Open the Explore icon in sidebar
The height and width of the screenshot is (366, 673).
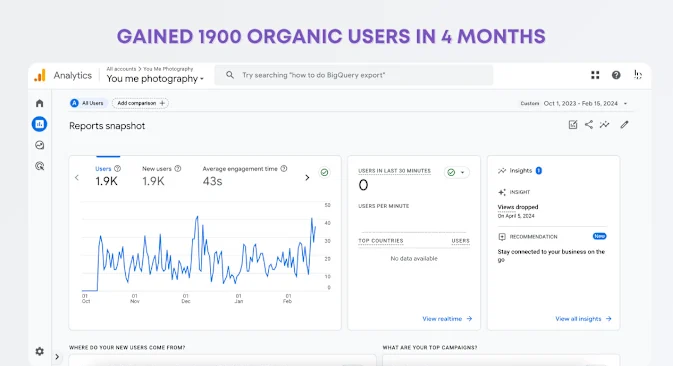[39, 145]
